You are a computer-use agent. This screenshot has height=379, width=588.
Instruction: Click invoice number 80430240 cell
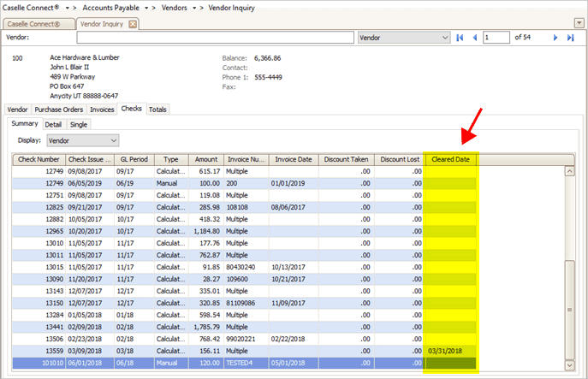point(246,267)
